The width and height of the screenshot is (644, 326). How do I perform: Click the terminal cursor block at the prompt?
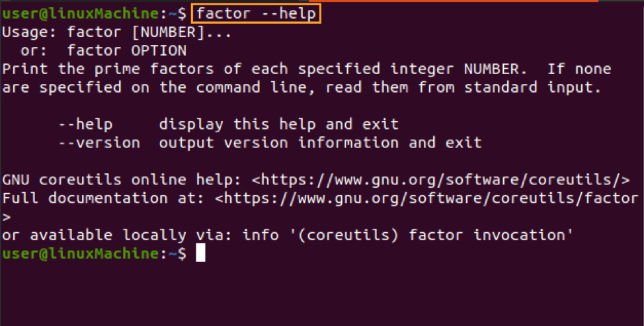[200, 253]
